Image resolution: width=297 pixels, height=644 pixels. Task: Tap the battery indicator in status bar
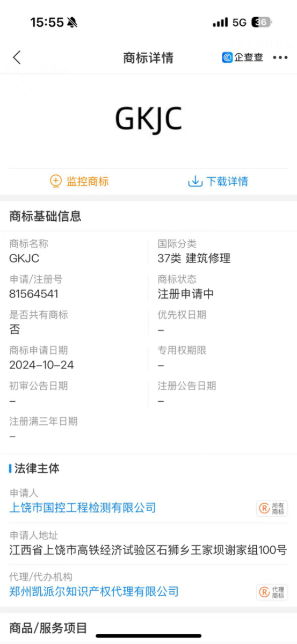point(261,23)
